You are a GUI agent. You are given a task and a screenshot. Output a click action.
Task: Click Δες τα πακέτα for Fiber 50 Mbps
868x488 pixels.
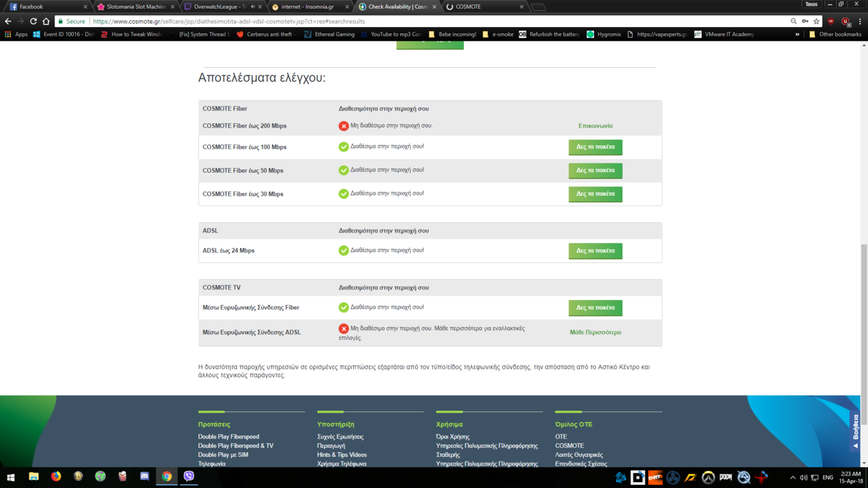coord(595,171)
